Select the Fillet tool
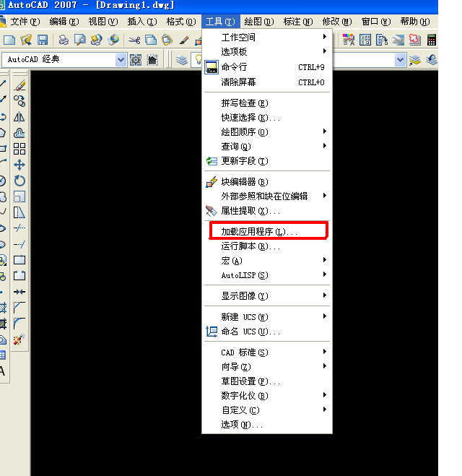The image size is (462, 476). coord(19,323)
